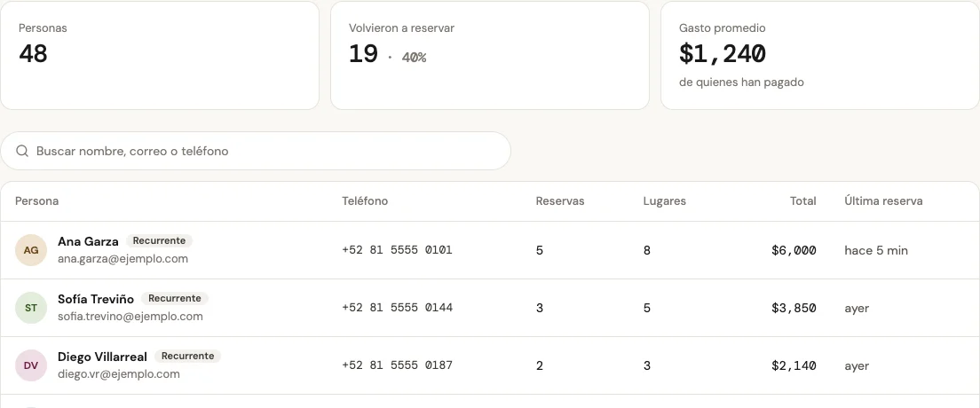Click the Personas card showing 48
This screenshot has width=980, height=408.
point(160,55)
